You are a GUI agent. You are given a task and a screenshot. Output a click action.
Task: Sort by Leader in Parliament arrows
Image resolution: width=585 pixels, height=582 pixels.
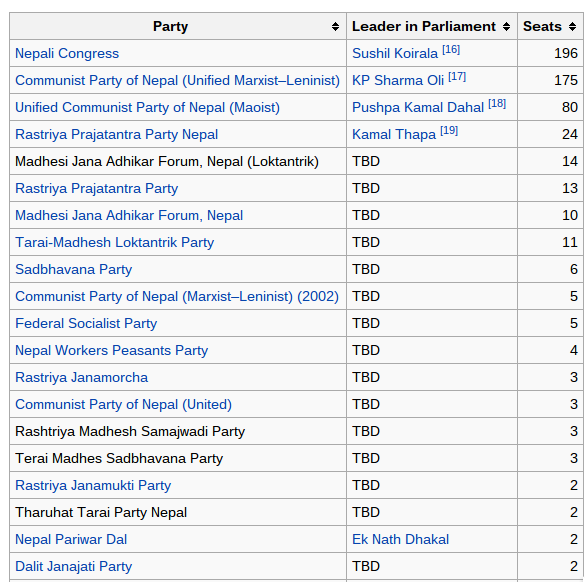[506, 26]
